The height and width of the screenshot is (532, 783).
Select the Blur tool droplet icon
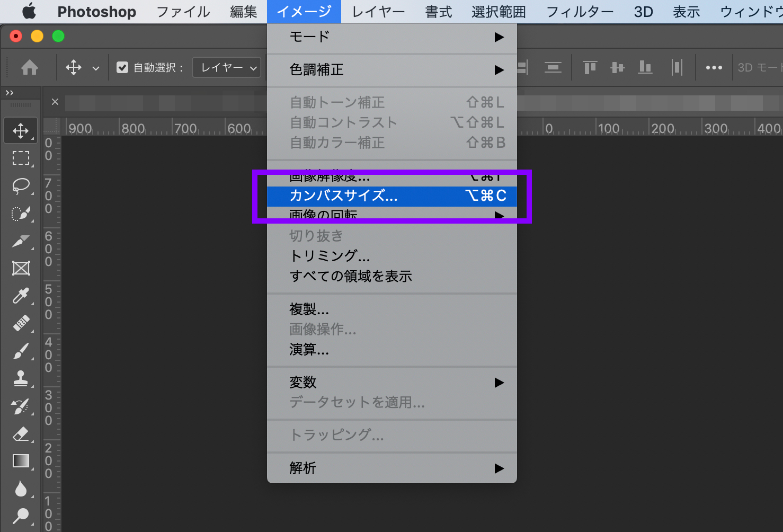pyautogui.click(x=21, y=489)
